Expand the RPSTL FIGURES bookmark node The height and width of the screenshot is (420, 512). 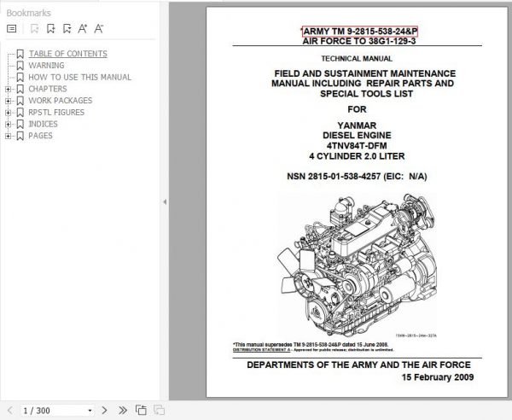point(9,113)
